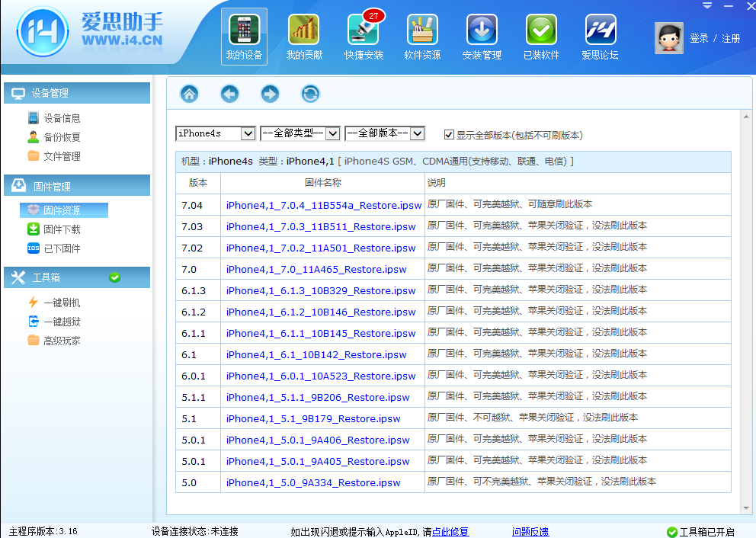The image size is (756, 538).
Task: Click the refresh page button
Action: (310, 94)
